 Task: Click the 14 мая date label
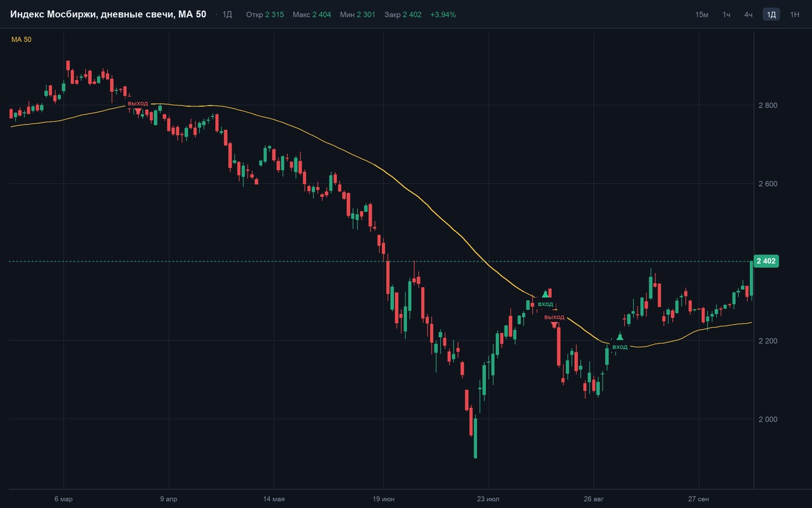[273, 499]
